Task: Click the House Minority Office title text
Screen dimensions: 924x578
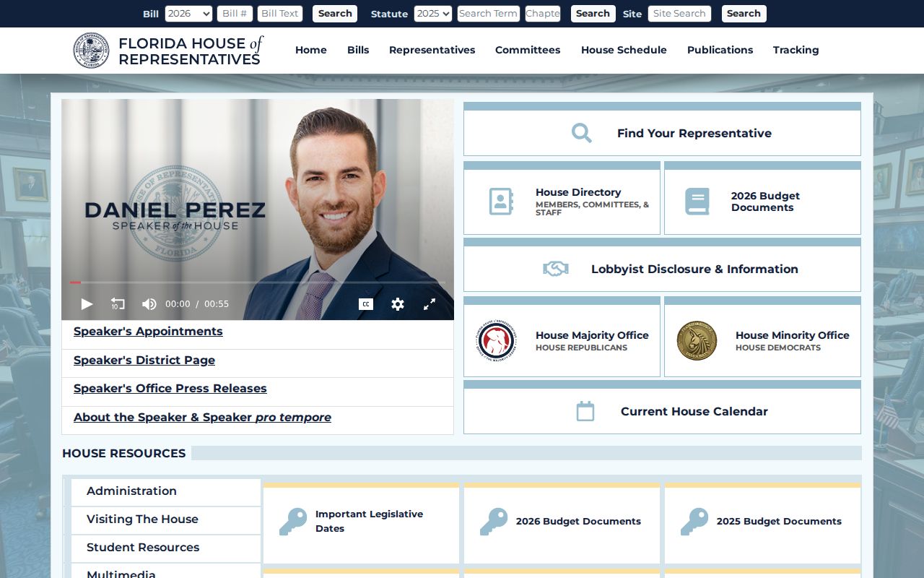Action: (x=793, y=335)
